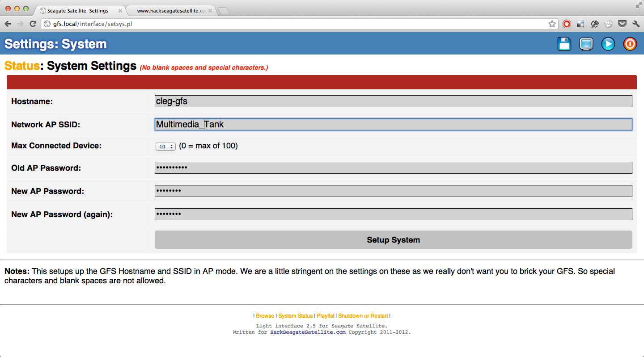Click the Network AP SSID field
This screenshot has width=644, height=357.
(394, 124)
